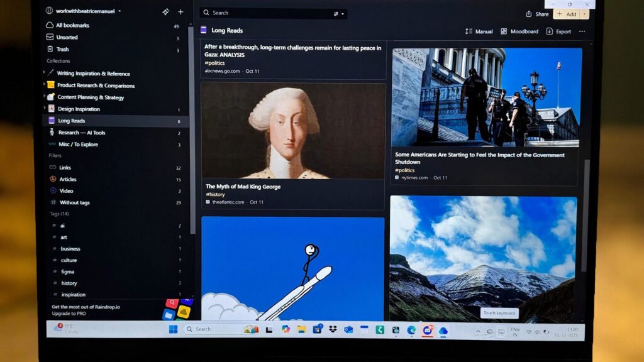Open the dropdown arrow beside the Add button
Image resolution: width=644 pixels, height=362 pixels.
point(585,14)
